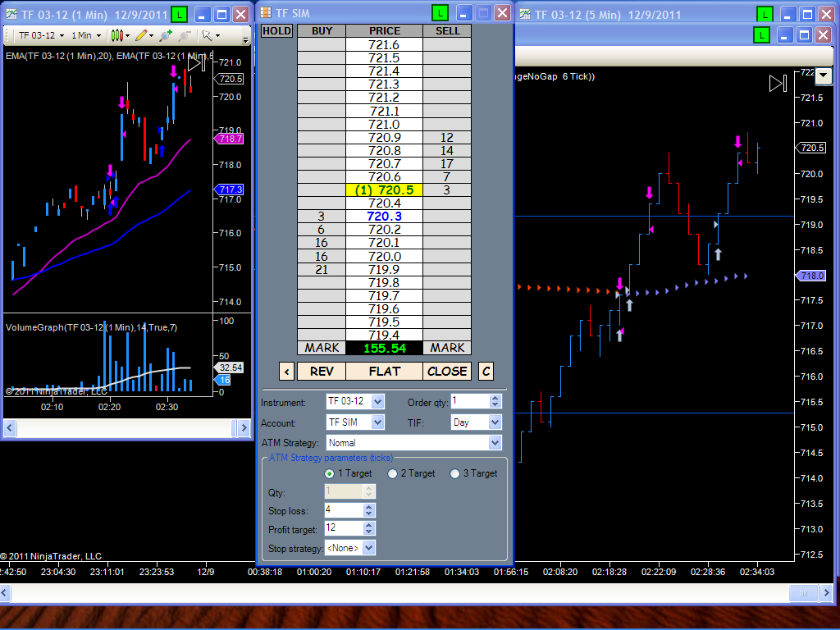Click the SELL column header
This screenshot has height=630, width=840.
click(447, 31)
